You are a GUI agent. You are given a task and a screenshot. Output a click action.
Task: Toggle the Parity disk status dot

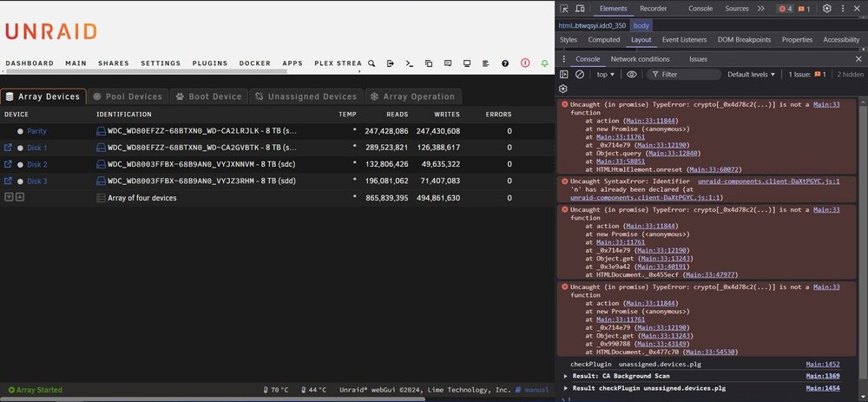point(21,131)
